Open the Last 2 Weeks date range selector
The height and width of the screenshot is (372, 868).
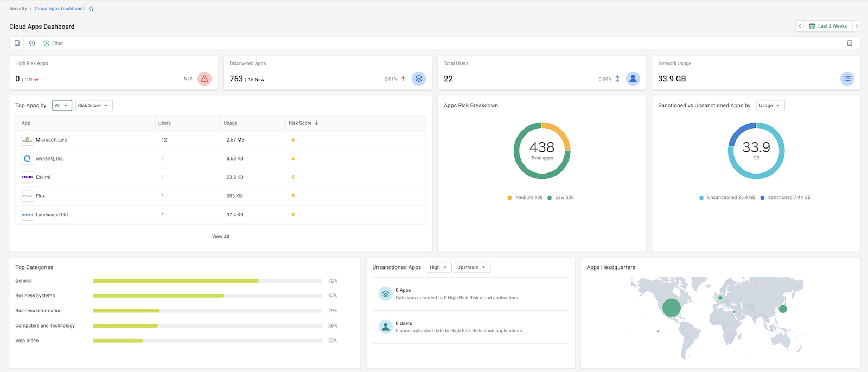(x=828, y=26)
